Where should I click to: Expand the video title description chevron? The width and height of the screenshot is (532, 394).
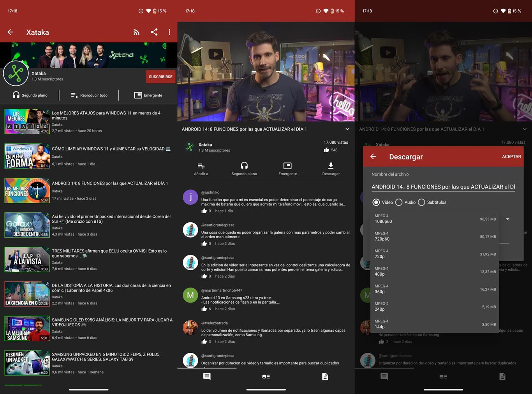[x=347, y=129]
